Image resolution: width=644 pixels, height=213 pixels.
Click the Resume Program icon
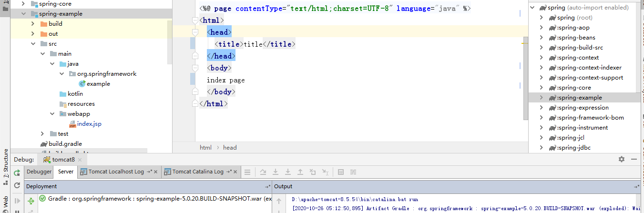click(17, 201)
